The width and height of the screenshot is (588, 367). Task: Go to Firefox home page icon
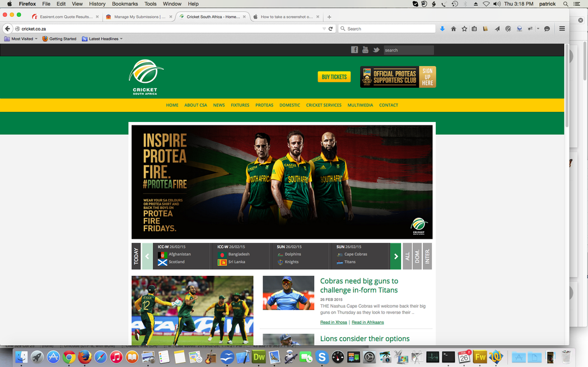click(x=454, y=29)
